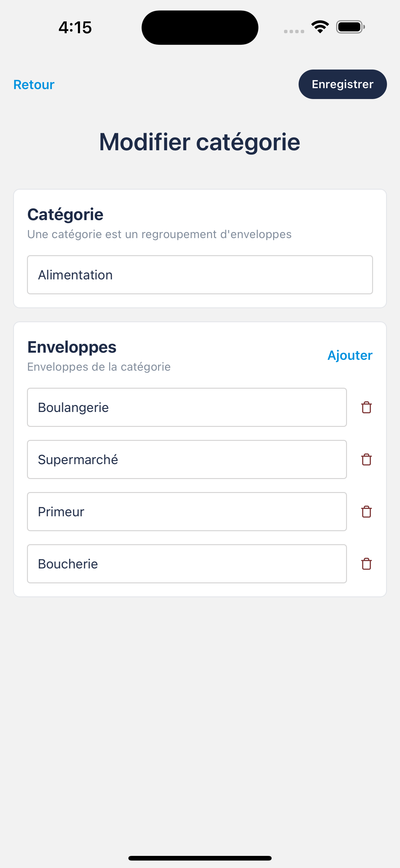Edit the Boucherie envelope field
The image size is (400, 868).
click(x=187, y=564)
